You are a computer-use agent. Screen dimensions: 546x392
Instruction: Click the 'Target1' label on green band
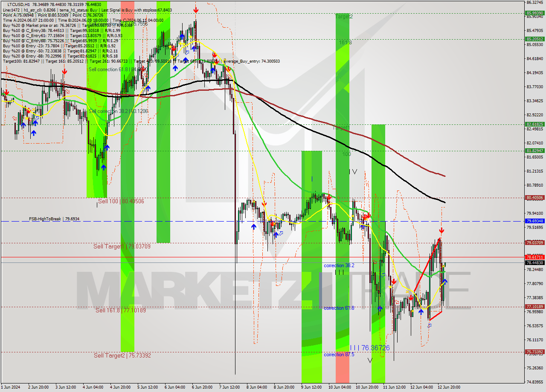341,128
